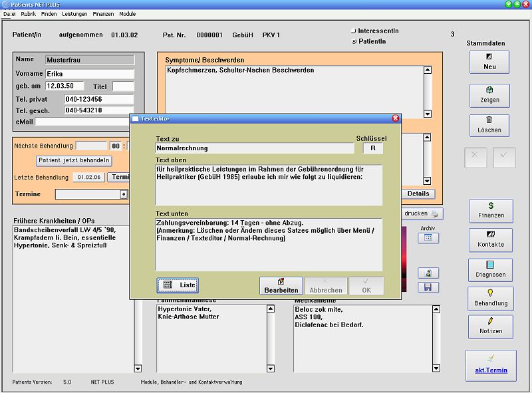
Task: Open Kontakte sidebar button
Action: point(491,239)
